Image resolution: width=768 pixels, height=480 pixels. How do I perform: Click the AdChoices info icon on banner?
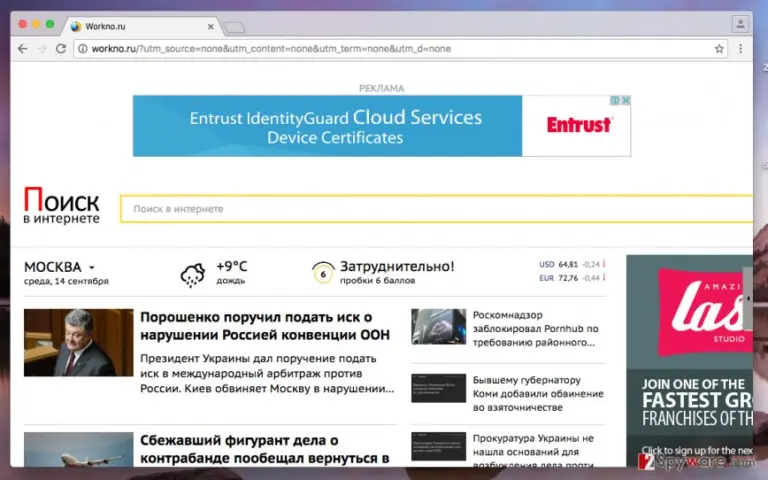point(615,100)
